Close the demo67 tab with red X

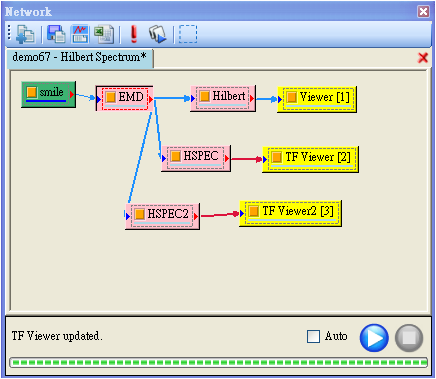(423, 58)
